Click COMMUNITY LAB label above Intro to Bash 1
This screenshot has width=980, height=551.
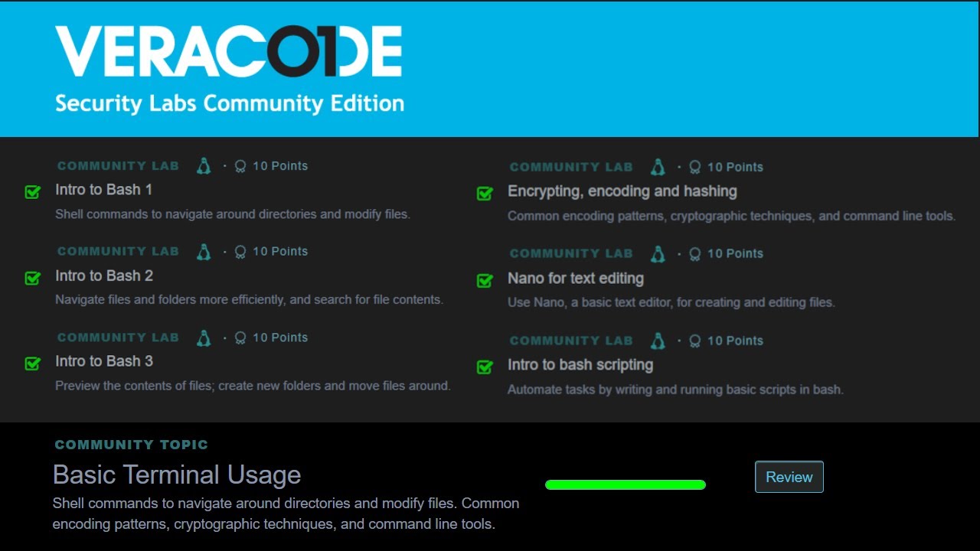coord(118,166)
